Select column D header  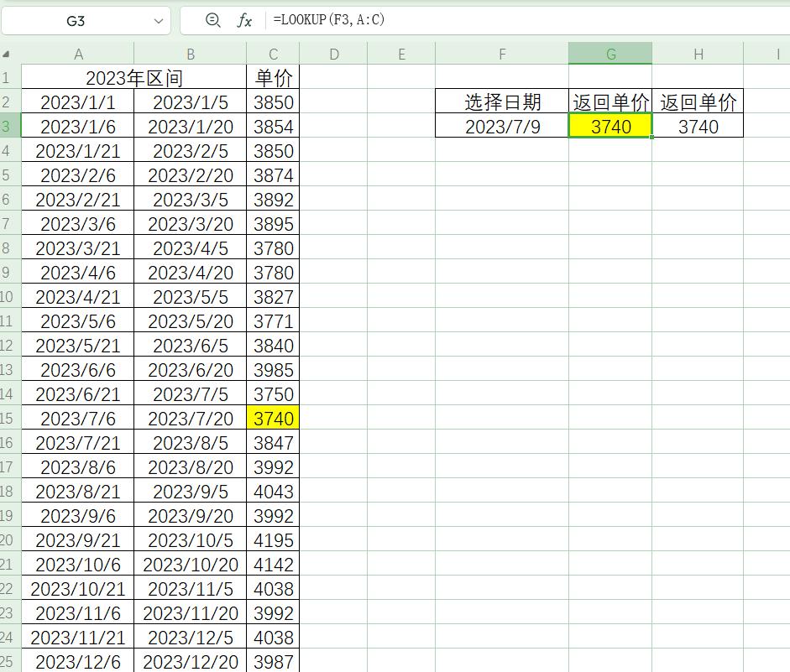click(333, 54)
